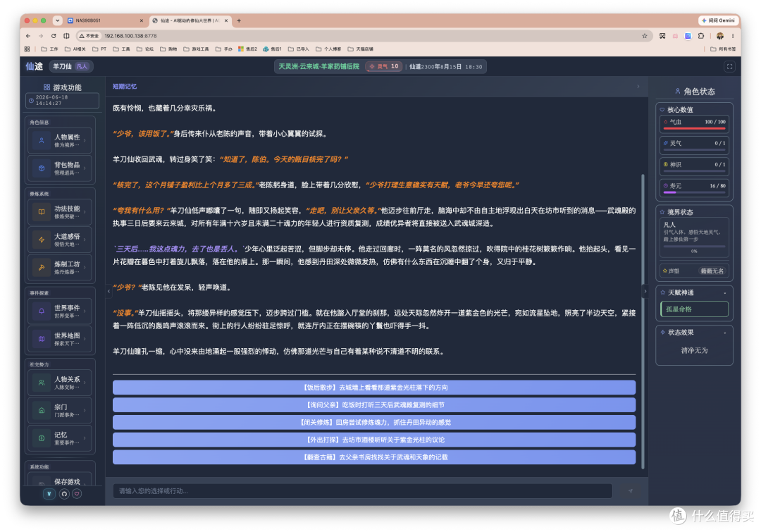Choose the 【询问父亲】 option

(x=374, y=405)
